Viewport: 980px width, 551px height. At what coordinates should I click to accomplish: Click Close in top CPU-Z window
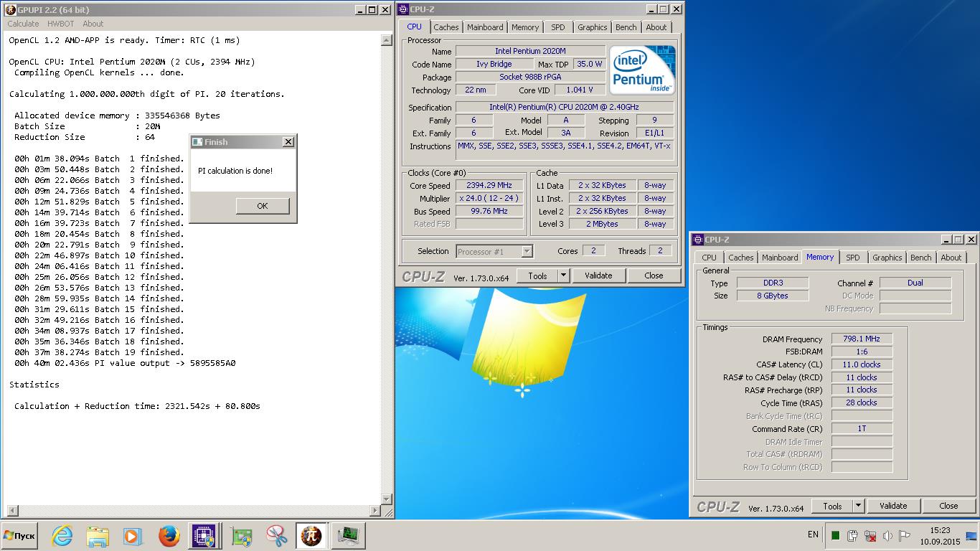[654, 275]
